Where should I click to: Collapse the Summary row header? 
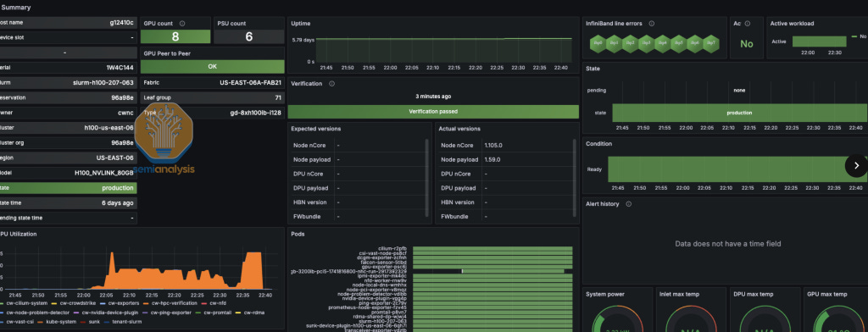(15, 8)
